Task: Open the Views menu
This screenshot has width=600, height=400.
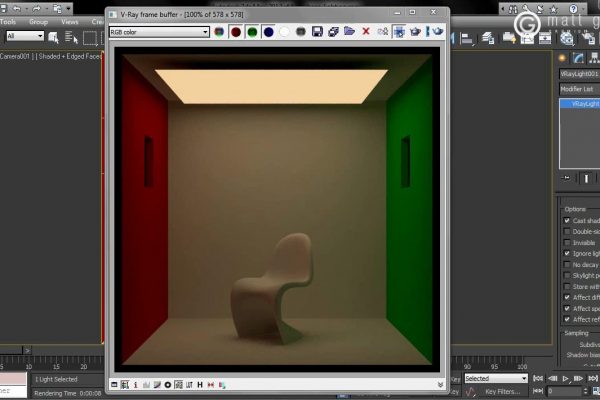Action: tap(69, 22)
